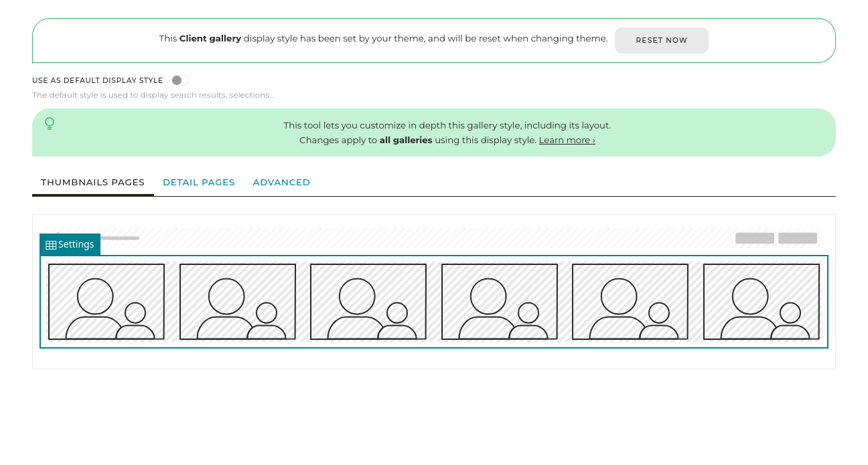This screenshot has width=868, height=465.
Task: Click the slider track beside the Settings button
Action: 121,238
